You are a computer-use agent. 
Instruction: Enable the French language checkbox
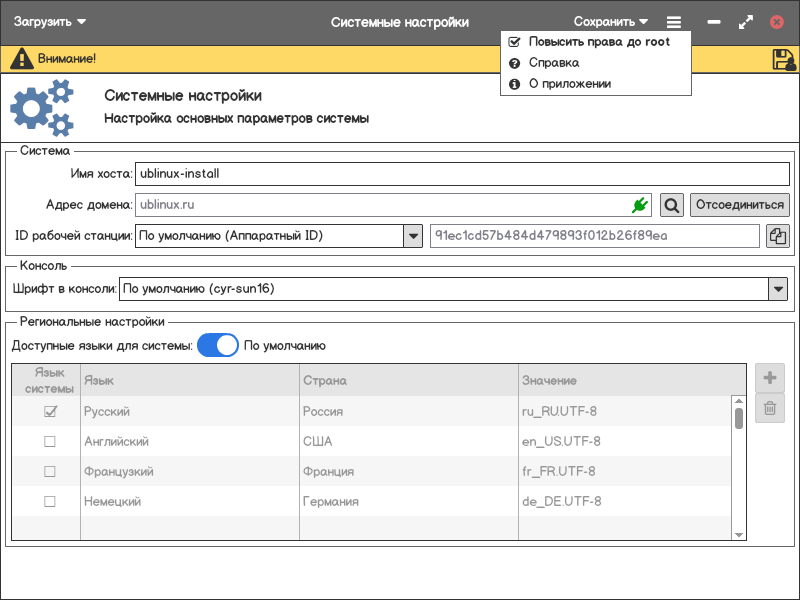(x=50, y=471)
